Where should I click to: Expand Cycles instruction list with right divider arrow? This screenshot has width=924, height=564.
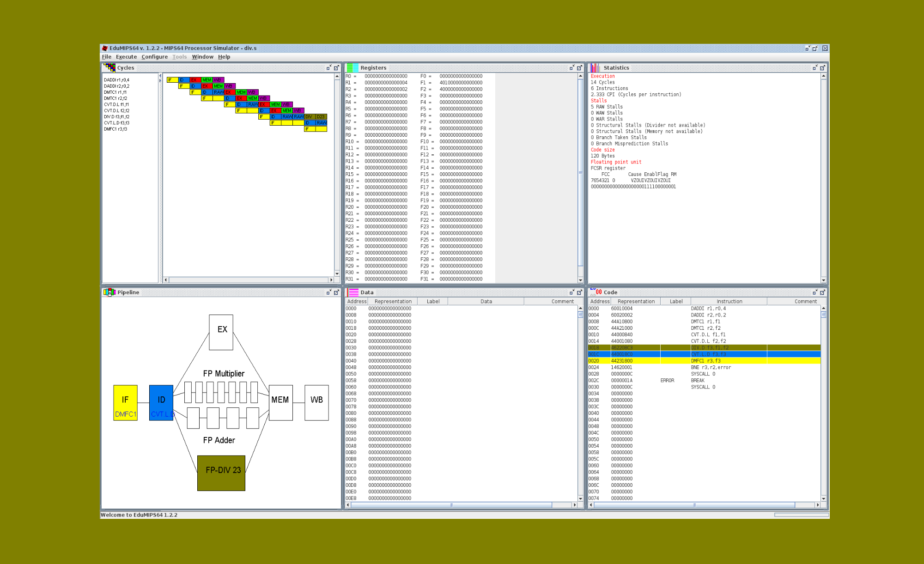coord(160,80)
